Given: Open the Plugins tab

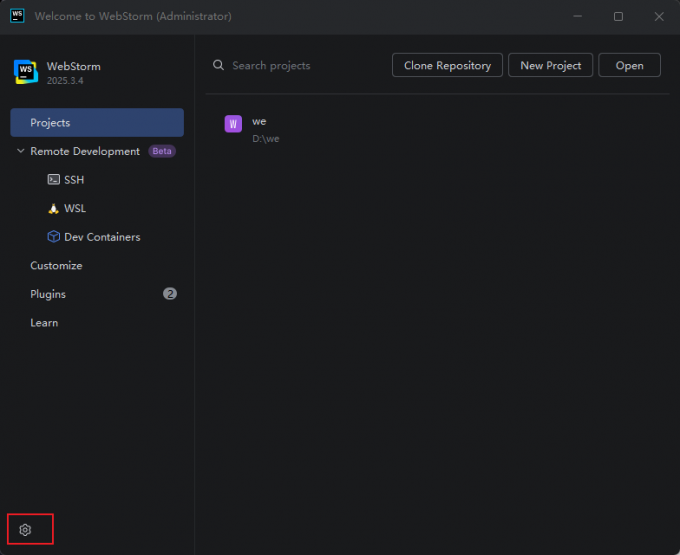Looking at the screenshot, I should (x=48, y=294).
